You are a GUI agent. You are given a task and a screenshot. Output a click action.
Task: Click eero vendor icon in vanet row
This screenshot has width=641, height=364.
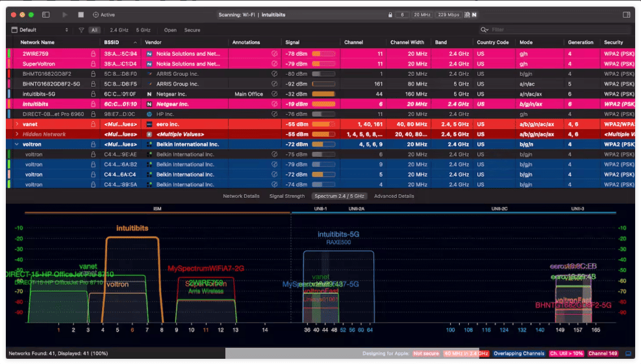click(149, 124)
